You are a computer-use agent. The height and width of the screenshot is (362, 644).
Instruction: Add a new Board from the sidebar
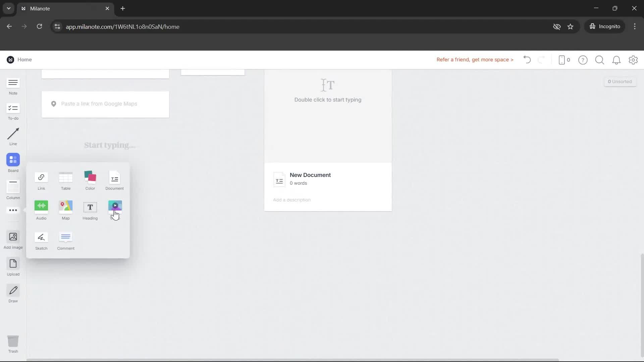(x=13, y=163)
